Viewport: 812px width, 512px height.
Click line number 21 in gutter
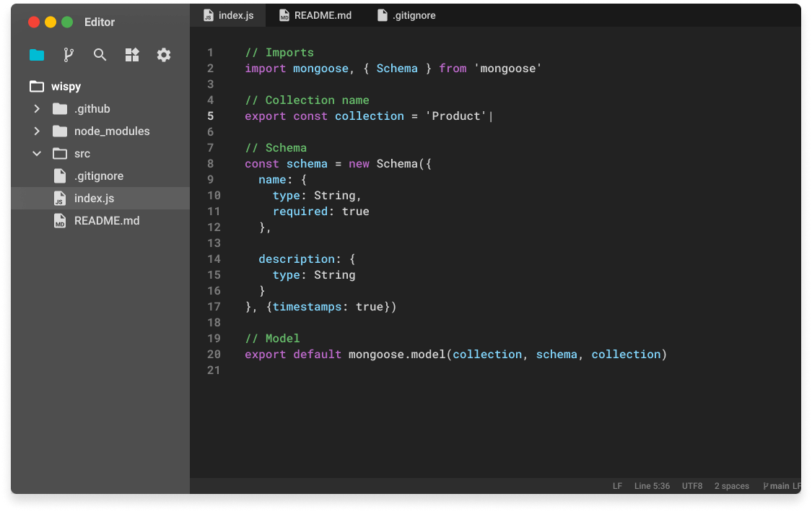click(x=214, y=370)
